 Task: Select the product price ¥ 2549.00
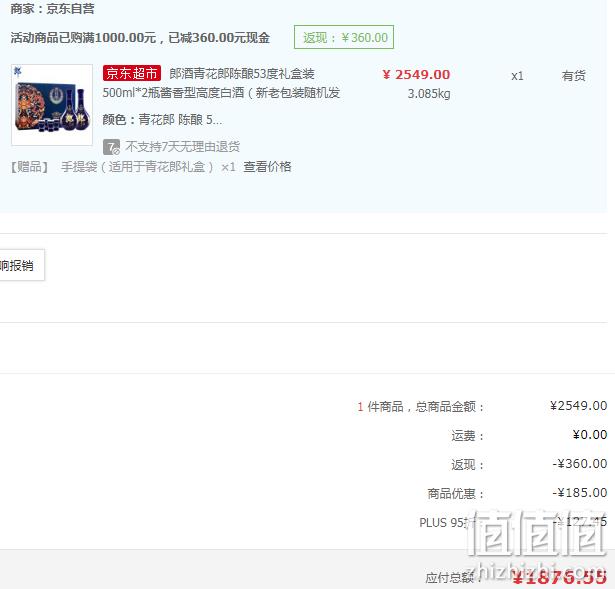[x=416, y=75]
